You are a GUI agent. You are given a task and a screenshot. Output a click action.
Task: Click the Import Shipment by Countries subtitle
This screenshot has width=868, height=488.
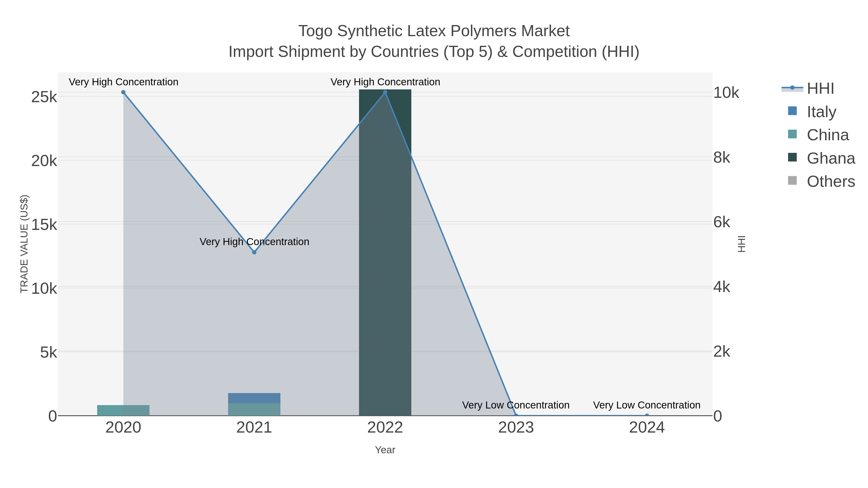tap(434, 52)
